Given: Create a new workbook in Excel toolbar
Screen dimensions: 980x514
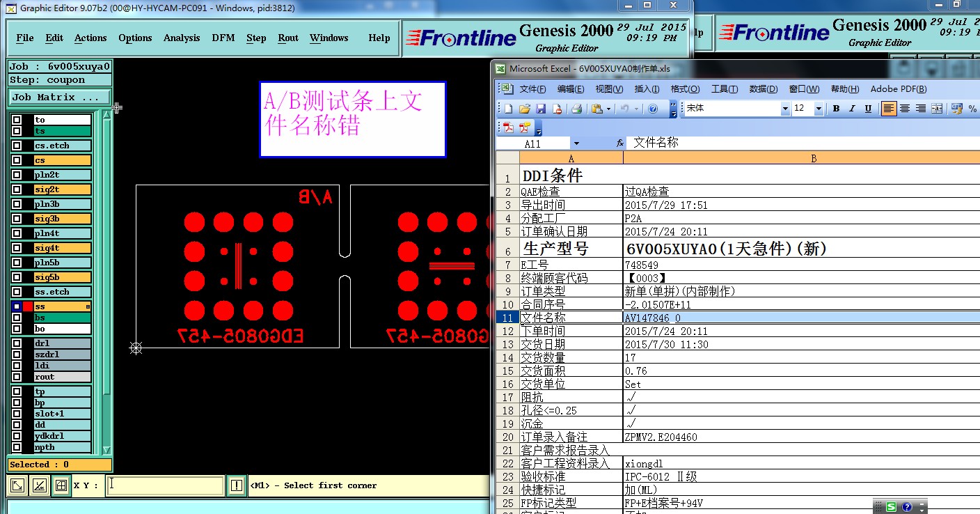Looking at the screenshot, I should [509, 109].
